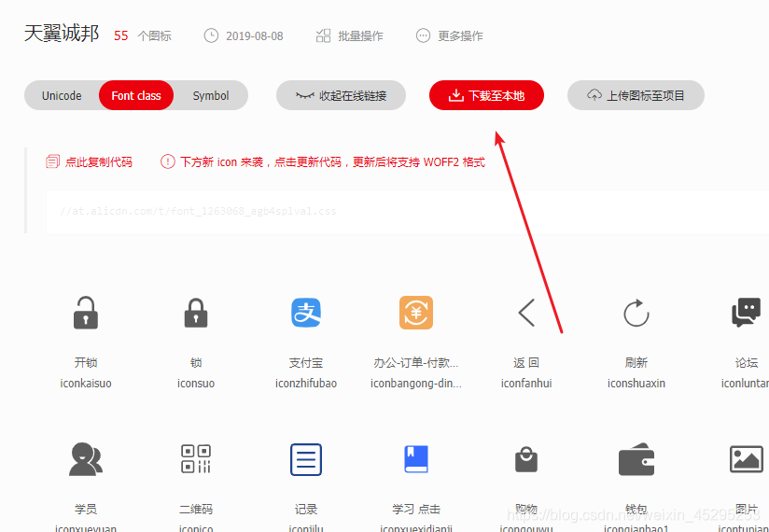Click the at.alicdn.com CSS link field
The width and height of the screenshot is (769, 532).
[x=407, y=212]
